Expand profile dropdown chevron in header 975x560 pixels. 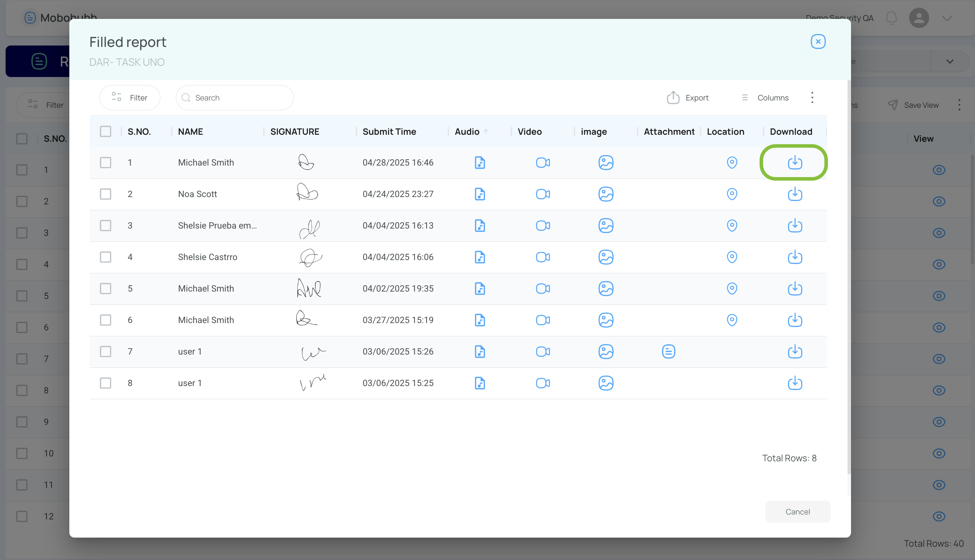pyautogui.click(x=947, y=18)
